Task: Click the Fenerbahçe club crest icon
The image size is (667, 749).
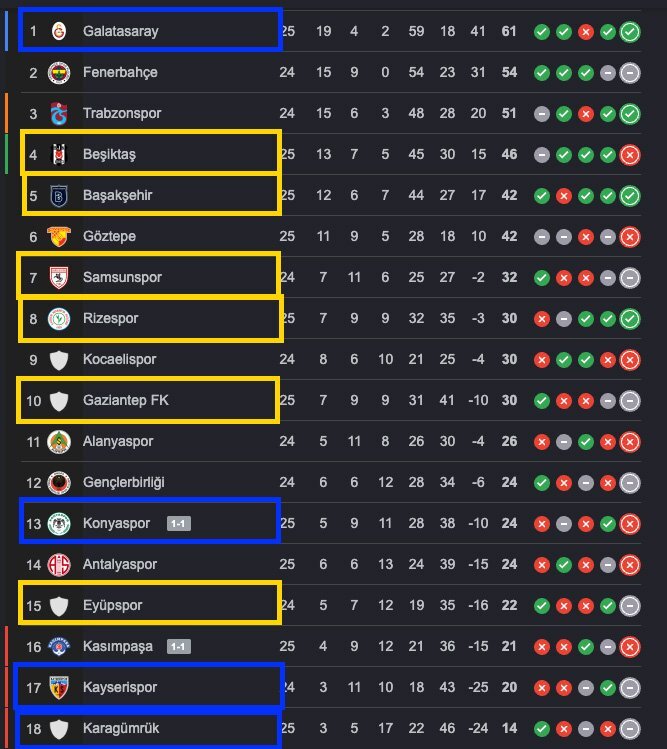Action: [x=60, y=72]
